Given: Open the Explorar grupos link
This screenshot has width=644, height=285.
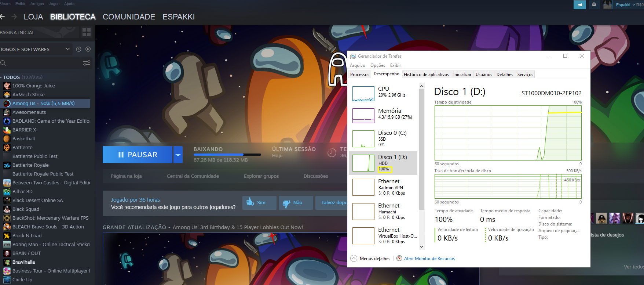Looking at the screenshot, I should click(x=261, y=176).
